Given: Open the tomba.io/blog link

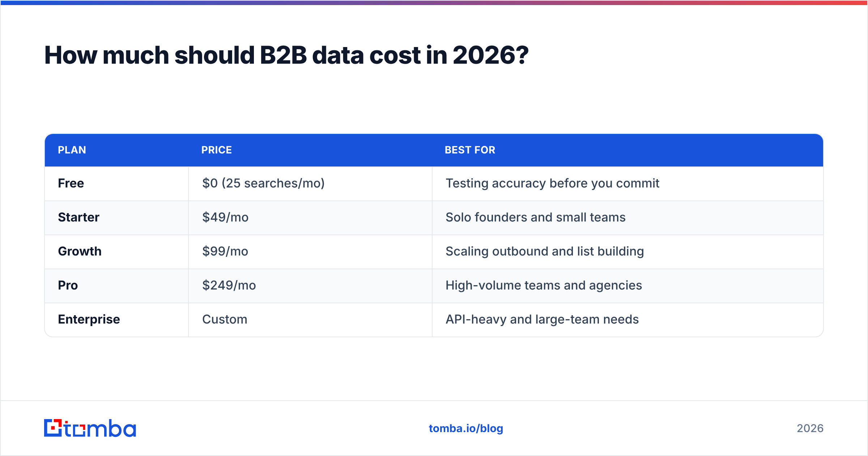Looking at the screenshot, I should click(x=466, y=428).
